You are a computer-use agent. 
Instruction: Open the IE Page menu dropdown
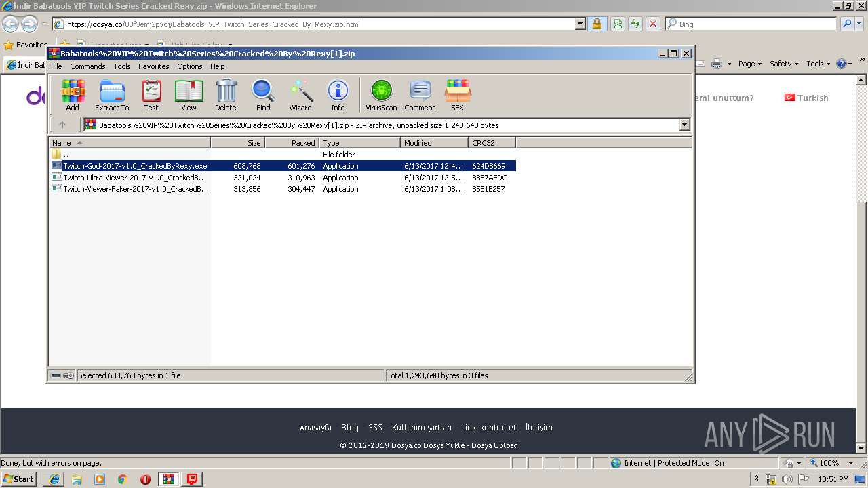[x=750, y=64]
